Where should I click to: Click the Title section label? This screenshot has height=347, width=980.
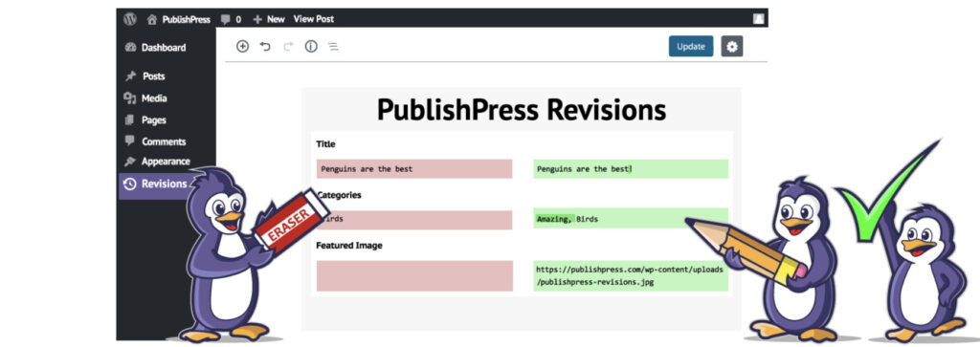pyautogui.click(x=325, y=144)
